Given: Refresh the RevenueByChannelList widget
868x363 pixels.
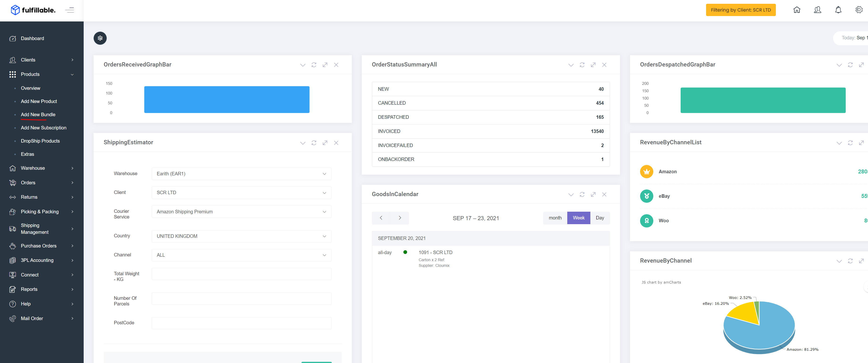Looking at the screenshot, I should [850, 143].
